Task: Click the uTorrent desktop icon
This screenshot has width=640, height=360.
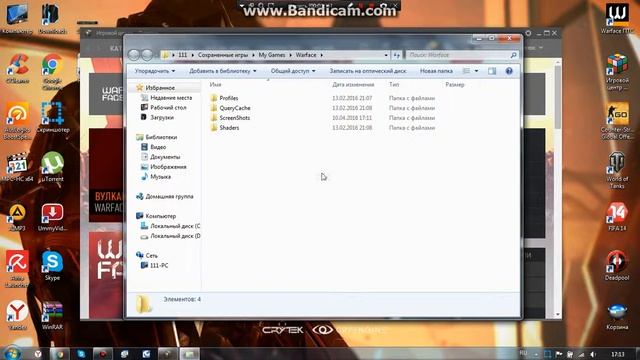Action: (52, 167)
